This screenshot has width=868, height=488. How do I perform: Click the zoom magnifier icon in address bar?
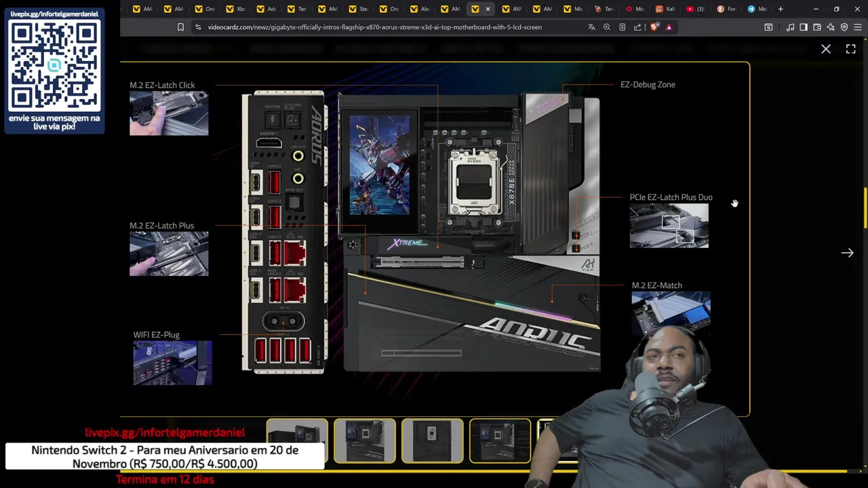coord(607,27)
